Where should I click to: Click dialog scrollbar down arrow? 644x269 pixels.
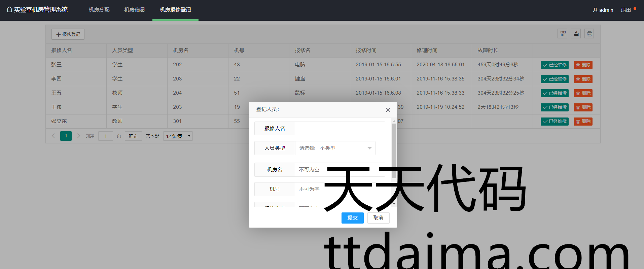click(x=394, y=204)
